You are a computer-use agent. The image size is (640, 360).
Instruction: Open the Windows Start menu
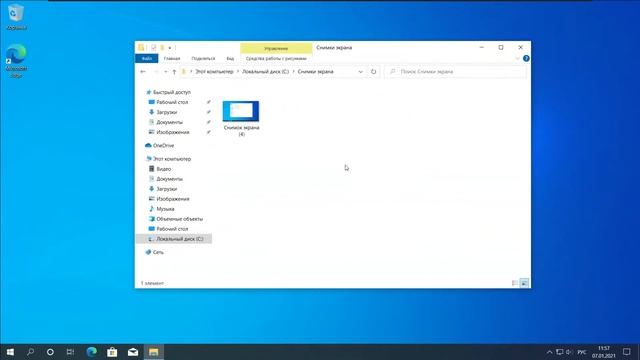coord(10,352)
